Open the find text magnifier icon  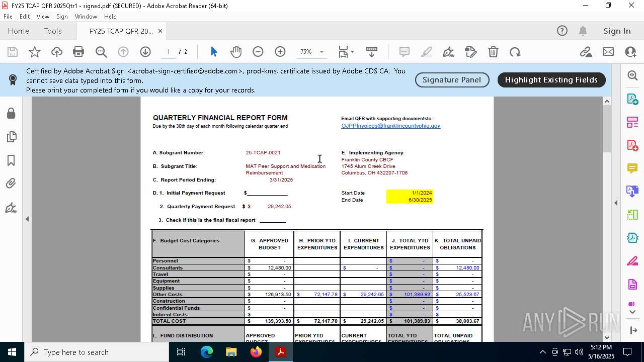click(x=101, y=52)
